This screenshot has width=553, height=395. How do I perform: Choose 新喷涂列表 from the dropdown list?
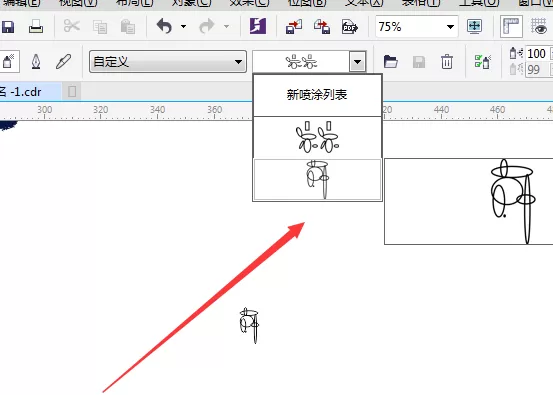[317, 95]
